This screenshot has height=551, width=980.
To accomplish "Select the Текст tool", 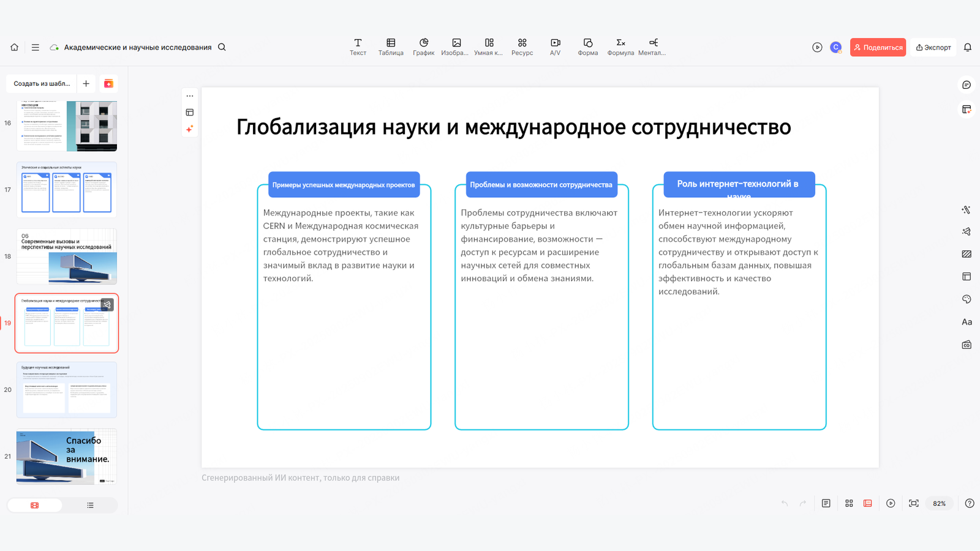I will [x=358, y=47].
